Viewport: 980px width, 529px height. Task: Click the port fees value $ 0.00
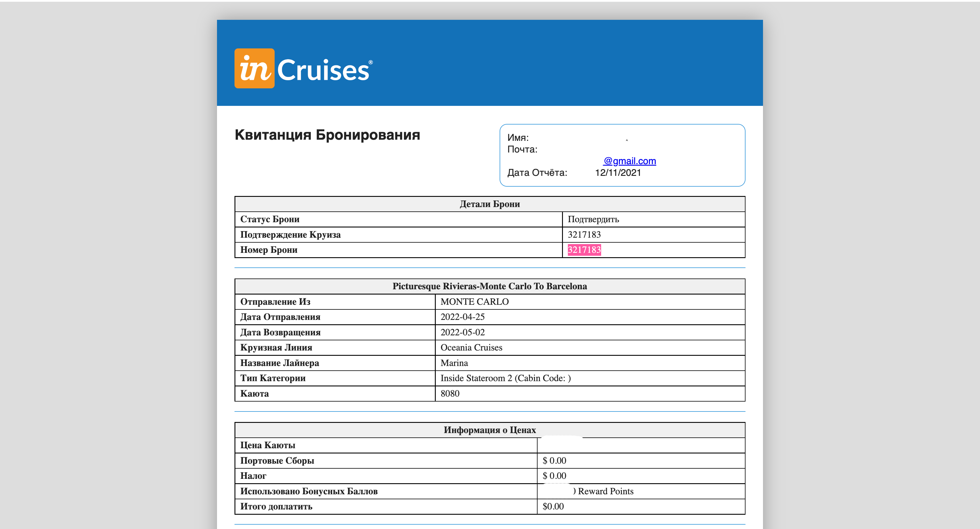554,460
